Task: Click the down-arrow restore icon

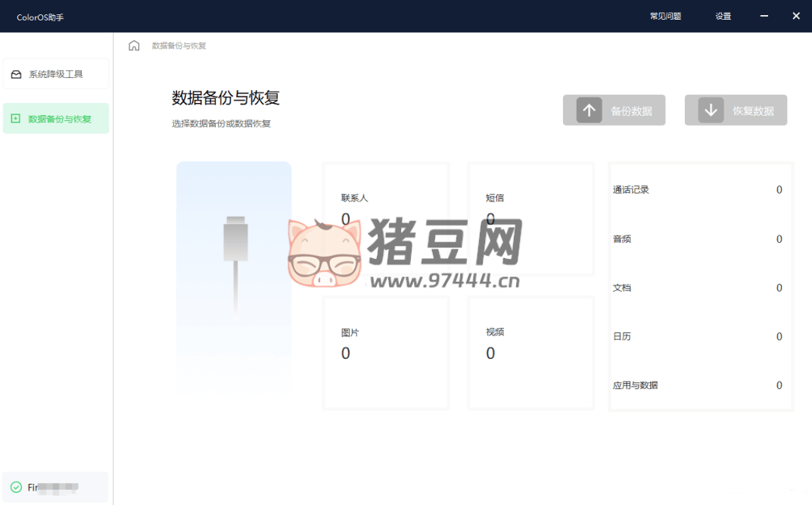Action: (x=711, y=111)
